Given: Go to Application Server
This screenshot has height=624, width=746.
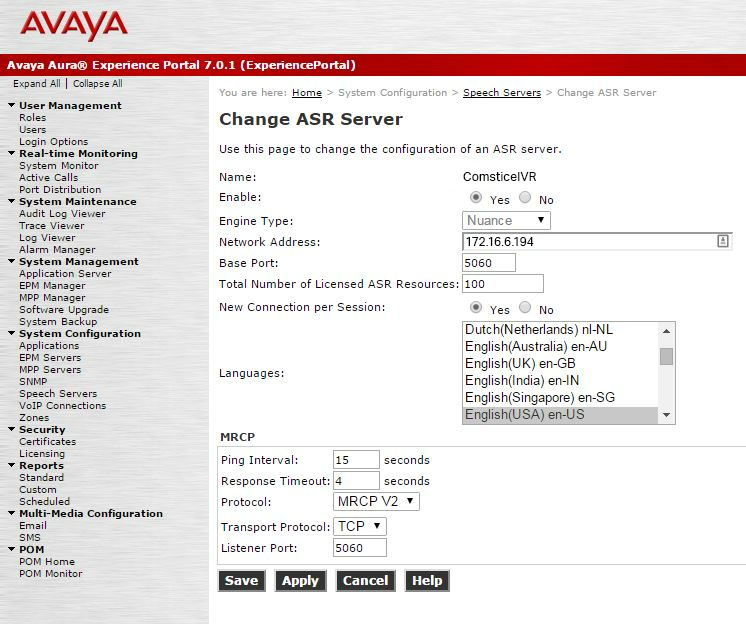Looking at the screenshot, I should [x=65, y=273].
